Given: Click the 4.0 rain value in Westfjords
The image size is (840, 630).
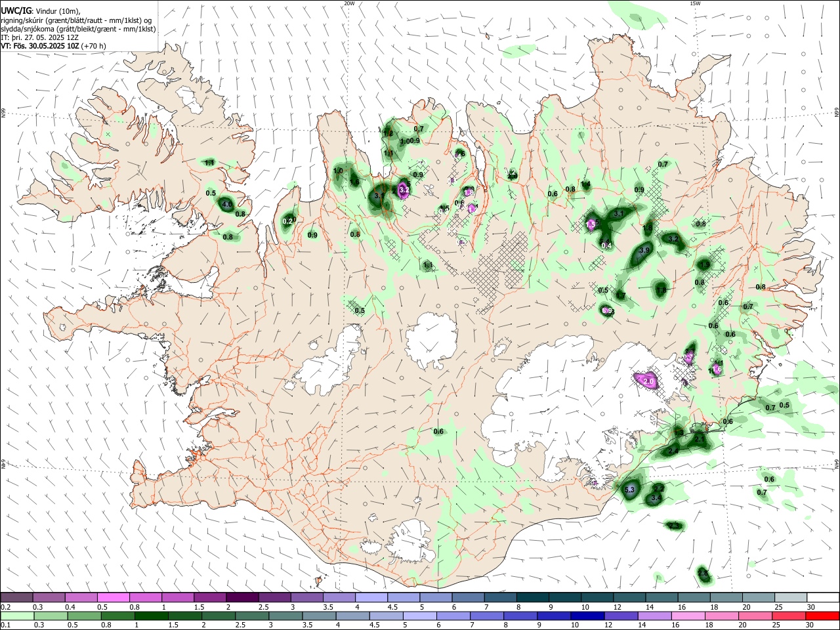Looking at the screenshot, I should pyautogui.click(x=227, y=205).
